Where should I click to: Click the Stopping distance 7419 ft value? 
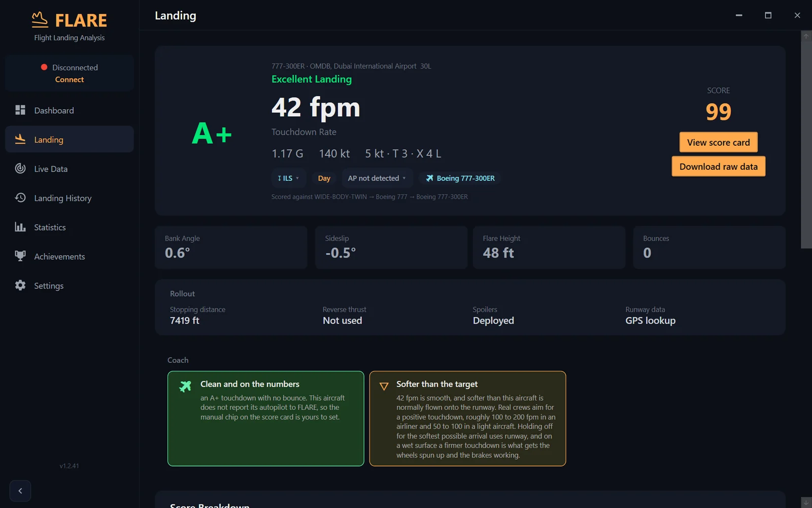coord(185,321)
